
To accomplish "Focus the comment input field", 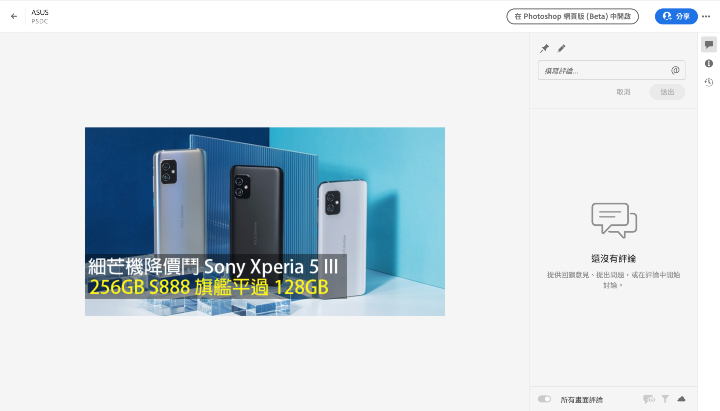I will (612, 70).
